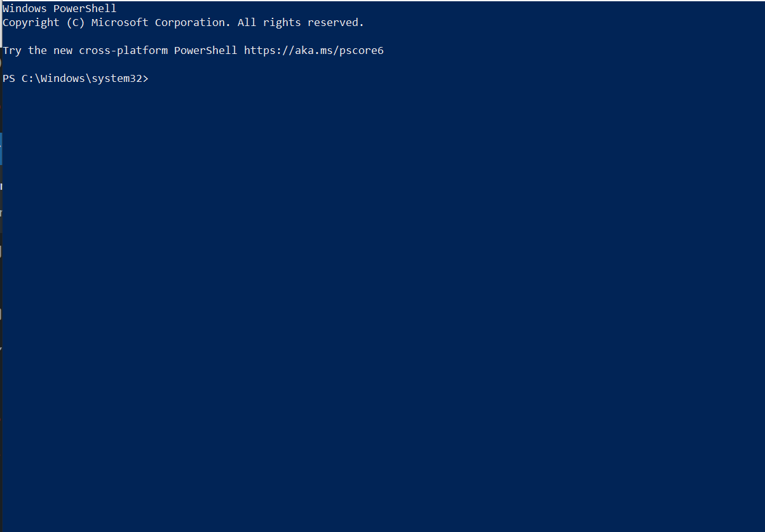Click the cross-platform word

pyautogui.click(x=123, y=50)
